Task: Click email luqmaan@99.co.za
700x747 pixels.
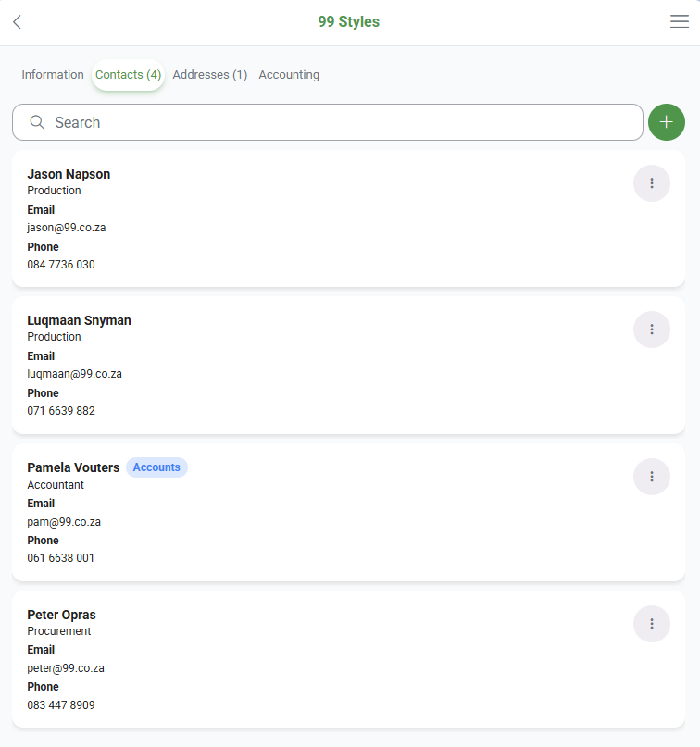Action: (74, 374)
